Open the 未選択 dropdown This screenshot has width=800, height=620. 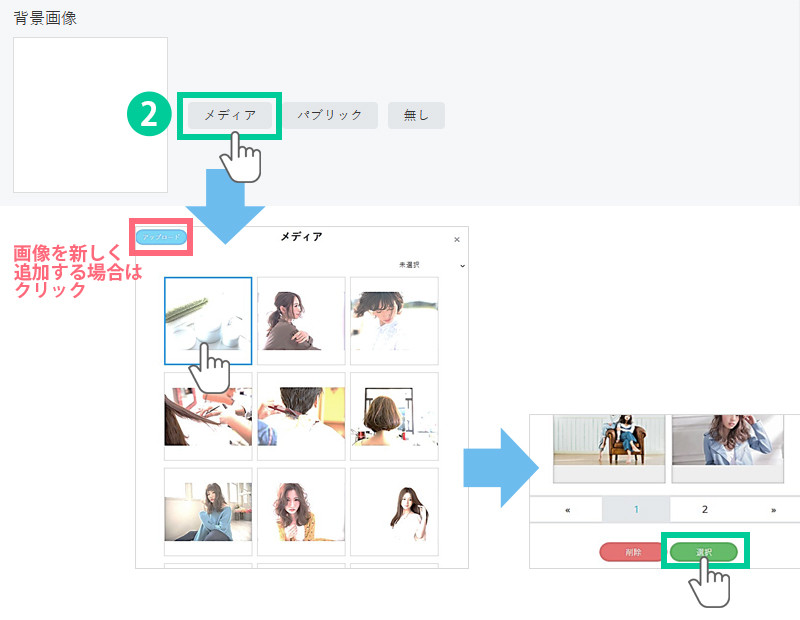click(432, 265)
